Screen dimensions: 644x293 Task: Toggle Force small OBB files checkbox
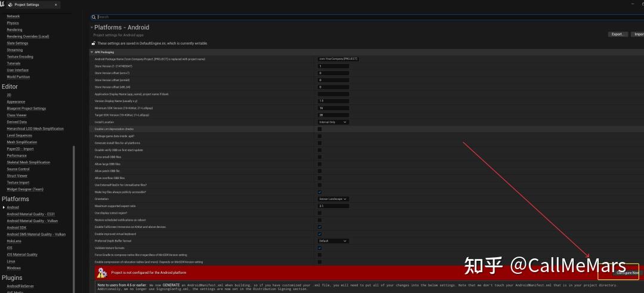(320, 157)
